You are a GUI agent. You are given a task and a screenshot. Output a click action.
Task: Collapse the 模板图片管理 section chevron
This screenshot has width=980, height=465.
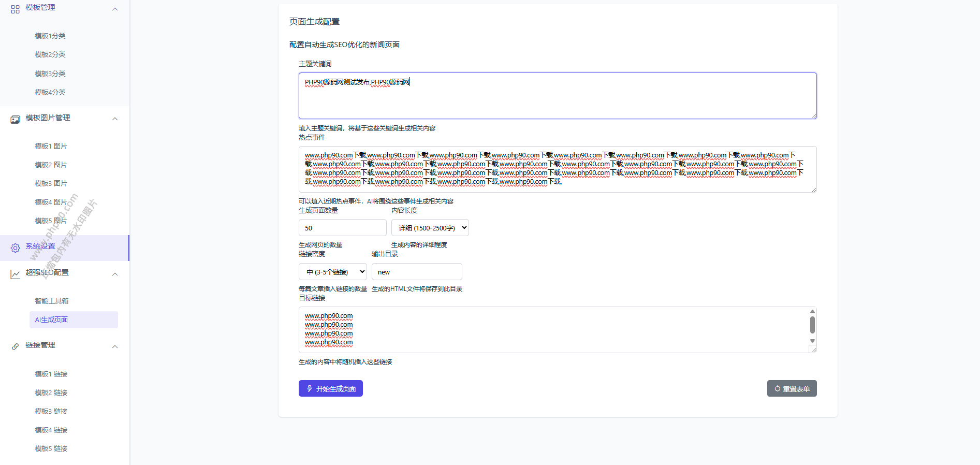[115, 119]
